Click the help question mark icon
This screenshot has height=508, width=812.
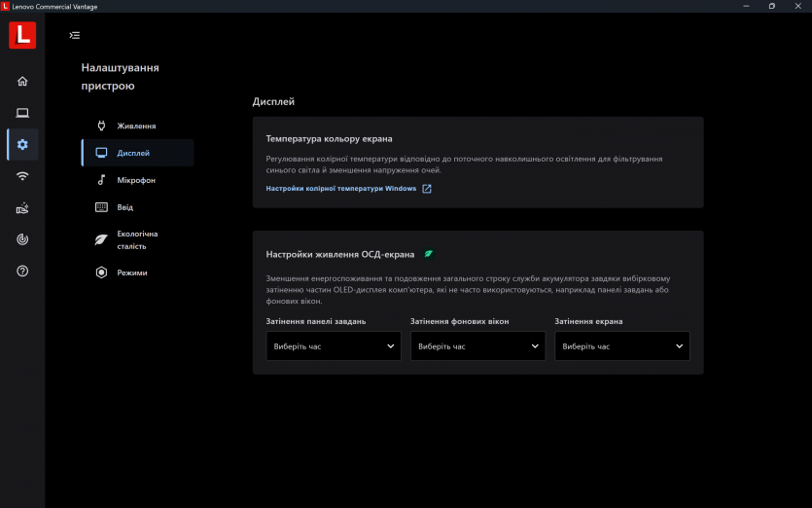click(22, 271)
